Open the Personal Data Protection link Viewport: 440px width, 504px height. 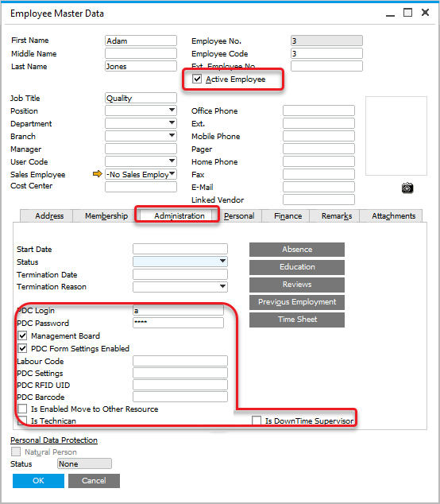point(54,440)
